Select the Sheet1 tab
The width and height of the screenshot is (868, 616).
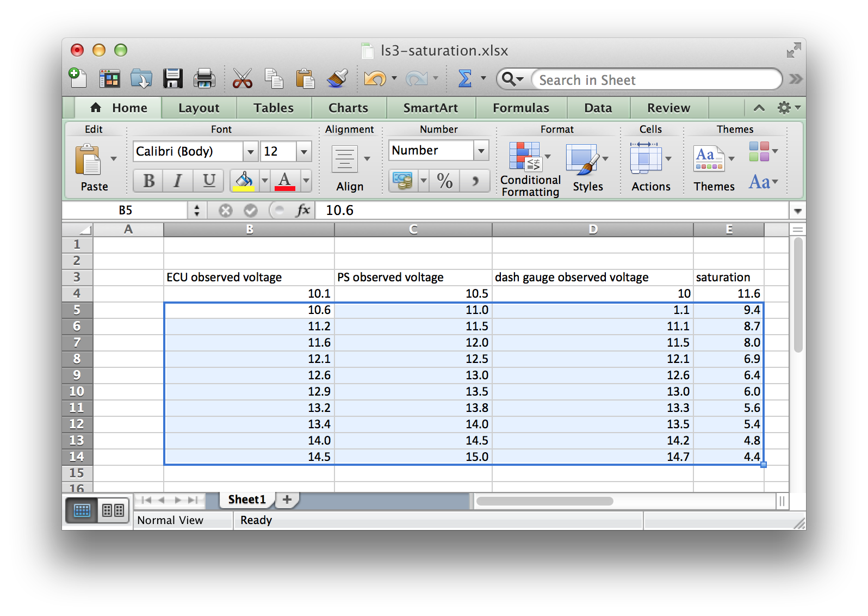coord(246,500)
